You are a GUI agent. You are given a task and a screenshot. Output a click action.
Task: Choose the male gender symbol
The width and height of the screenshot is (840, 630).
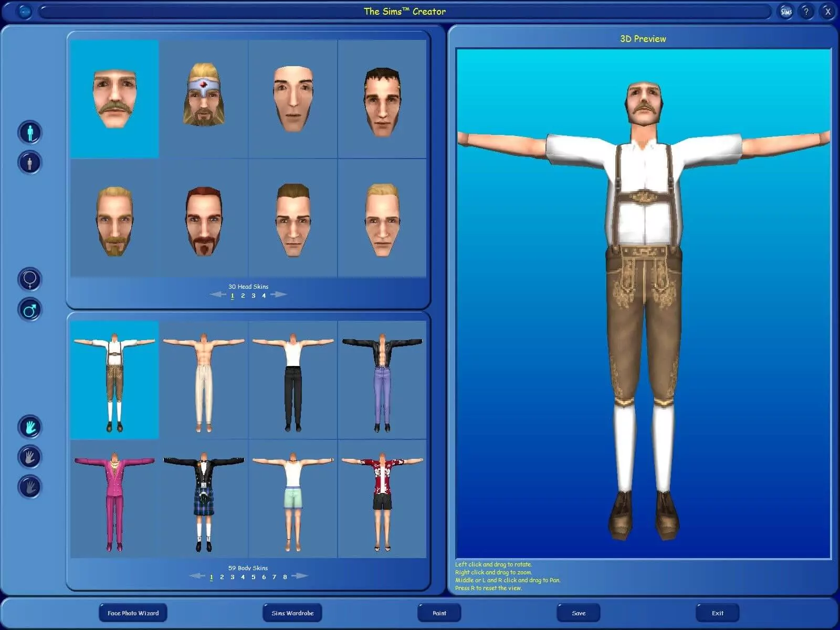(x=30, y=310)
